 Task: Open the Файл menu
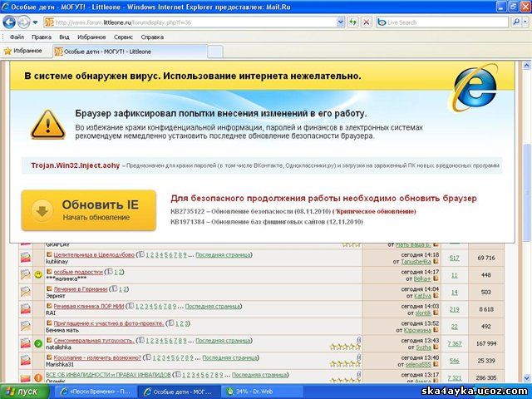[x=16, y=37]
